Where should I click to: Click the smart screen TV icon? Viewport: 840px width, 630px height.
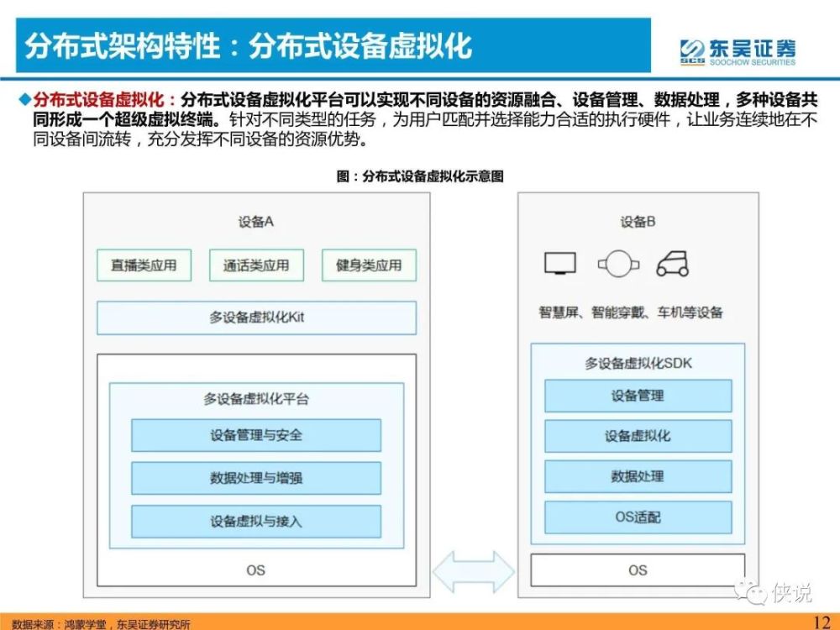pos(559,264)
